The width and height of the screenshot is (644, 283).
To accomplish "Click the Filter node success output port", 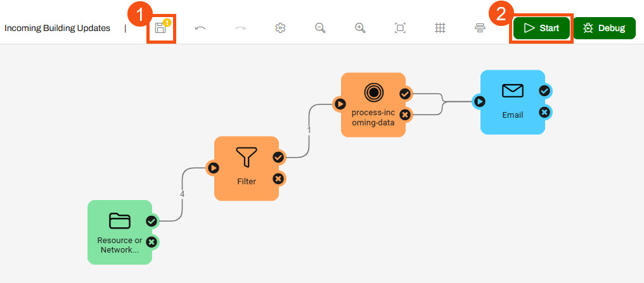I will coord(278,158).
